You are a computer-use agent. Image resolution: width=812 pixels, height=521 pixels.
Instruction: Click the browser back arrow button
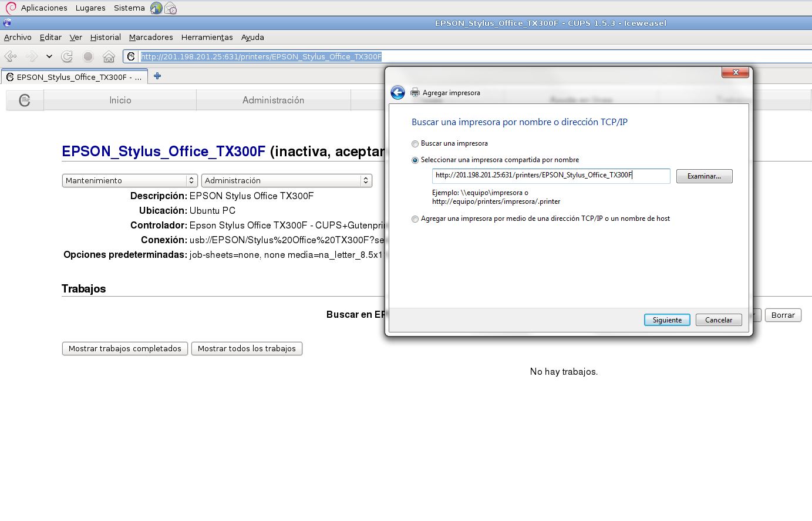tap(11, 56)
